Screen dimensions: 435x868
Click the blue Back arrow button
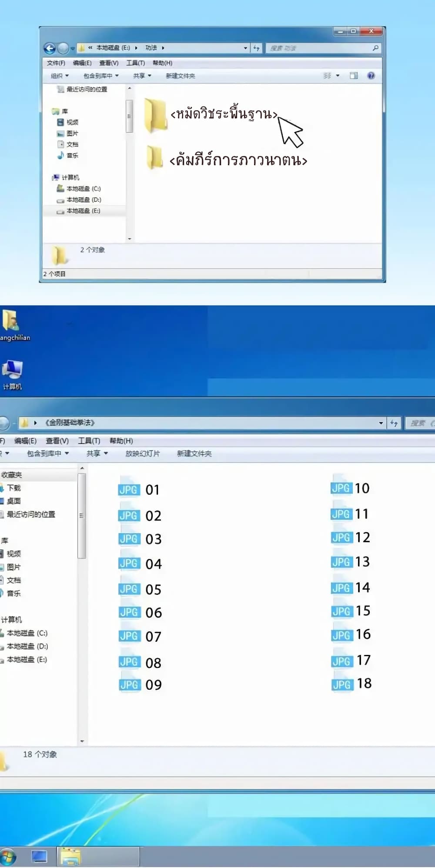coord(50,48)
